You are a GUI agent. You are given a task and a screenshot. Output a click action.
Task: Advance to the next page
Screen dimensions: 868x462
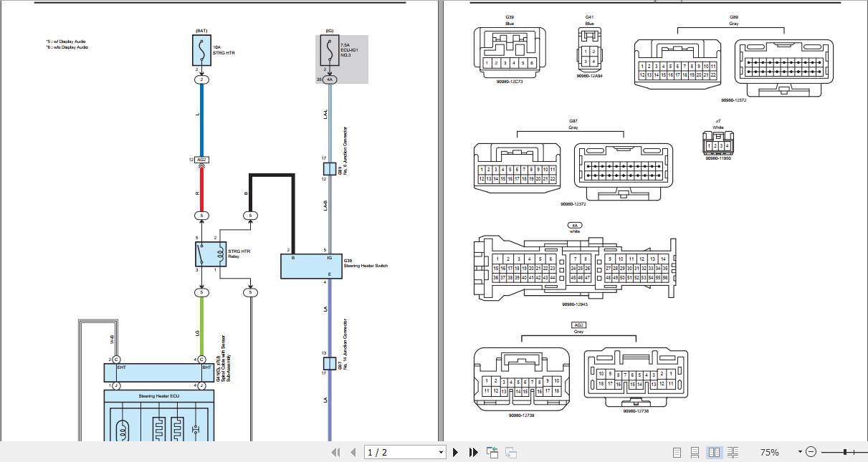(x=455, y=452)
